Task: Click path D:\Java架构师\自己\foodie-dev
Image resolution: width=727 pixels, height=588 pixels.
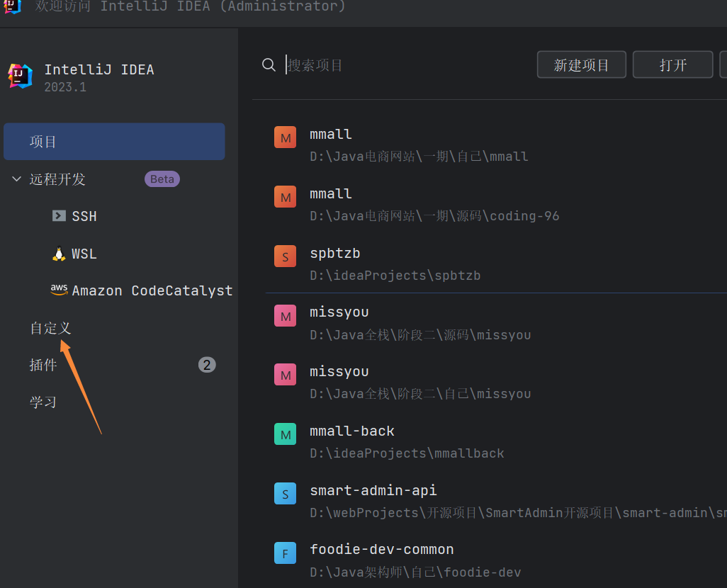Action: [415, 572]
